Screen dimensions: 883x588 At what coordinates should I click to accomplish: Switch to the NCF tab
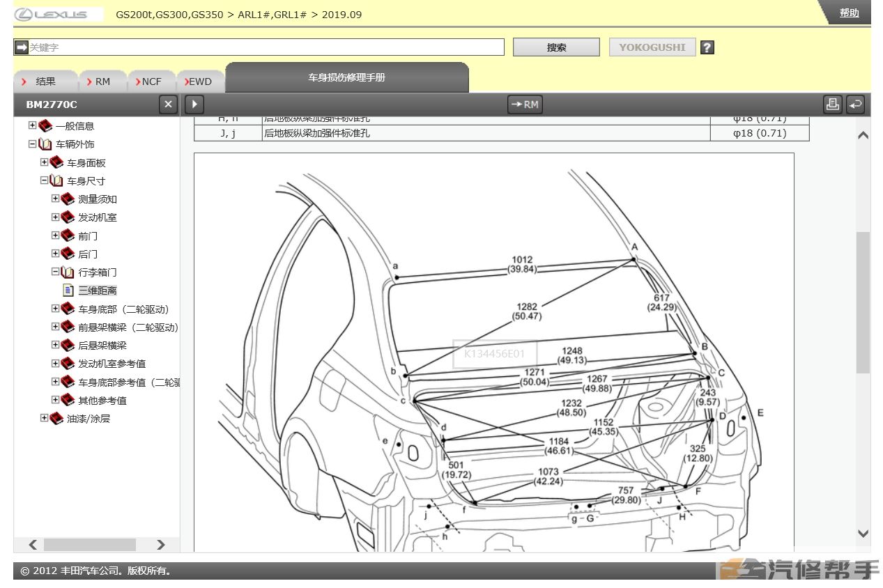tap(151, 82)
